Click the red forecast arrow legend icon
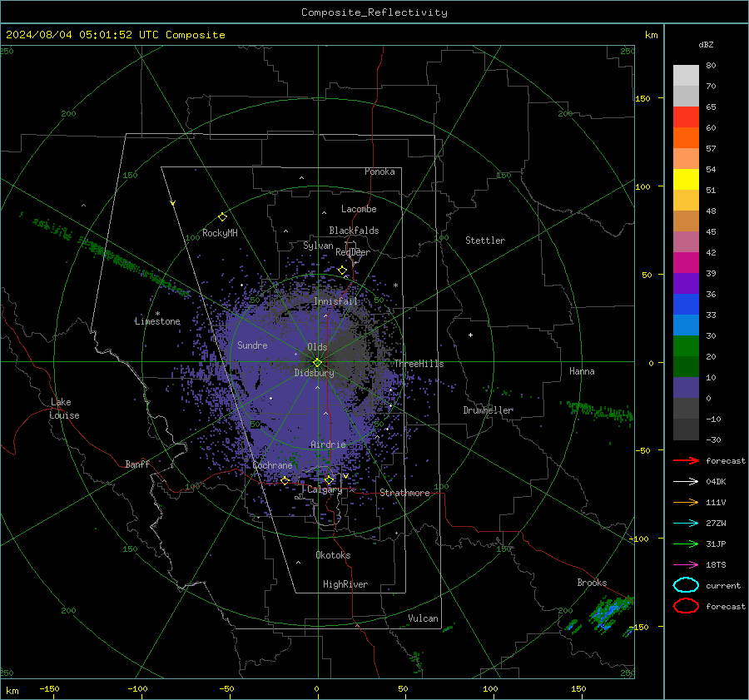Viewport: 749px width, 700px height. 686,460
